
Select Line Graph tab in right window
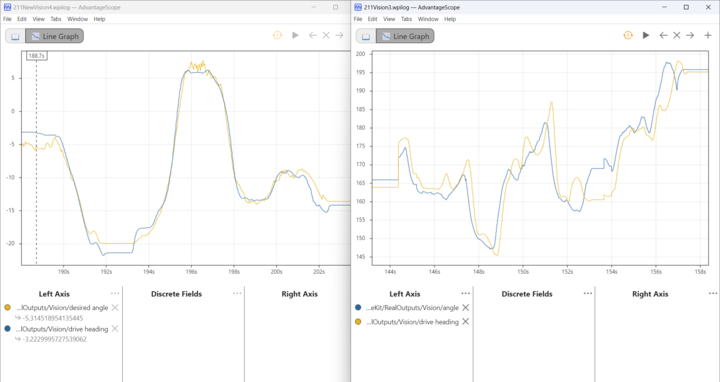pyautogui.click(x=405, y=36)
